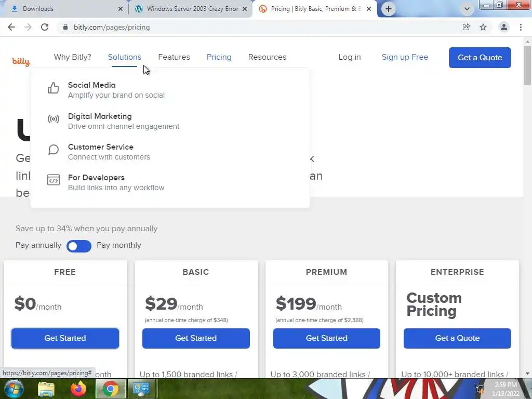Open a new tab with plus button
This screenshot has height=399, width=532.
(x=389, y=9)
